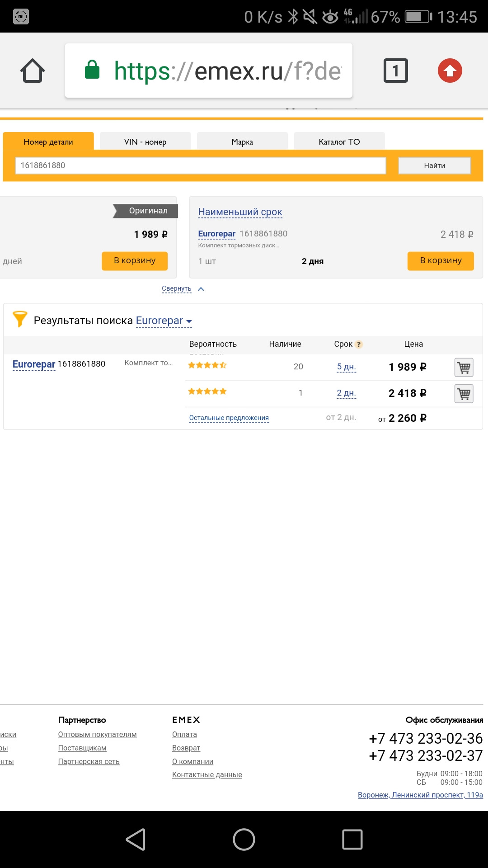488x868 pixels.
Task: Click the yellow filter funnel icon
Action: point(19,319)
